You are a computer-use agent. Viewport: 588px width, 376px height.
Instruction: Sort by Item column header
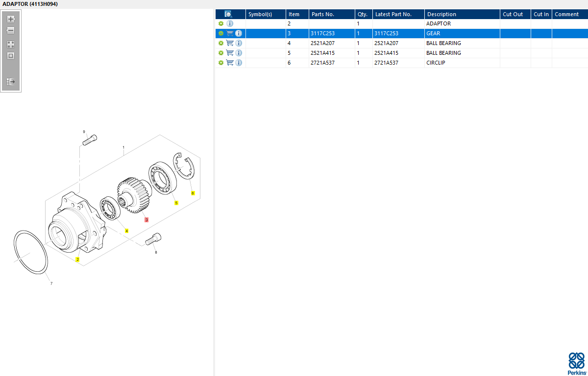297,14
